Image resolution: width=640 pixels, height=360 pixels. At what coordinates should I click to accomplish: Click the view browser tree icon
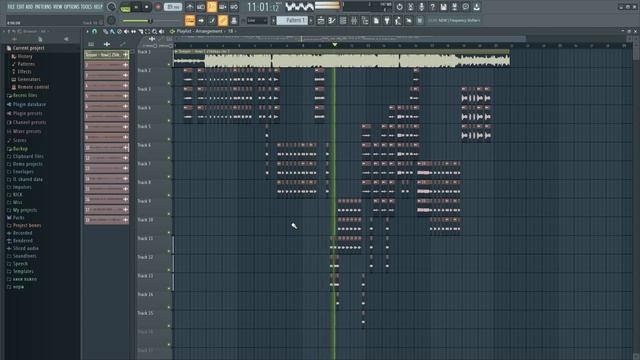point(365,20)
